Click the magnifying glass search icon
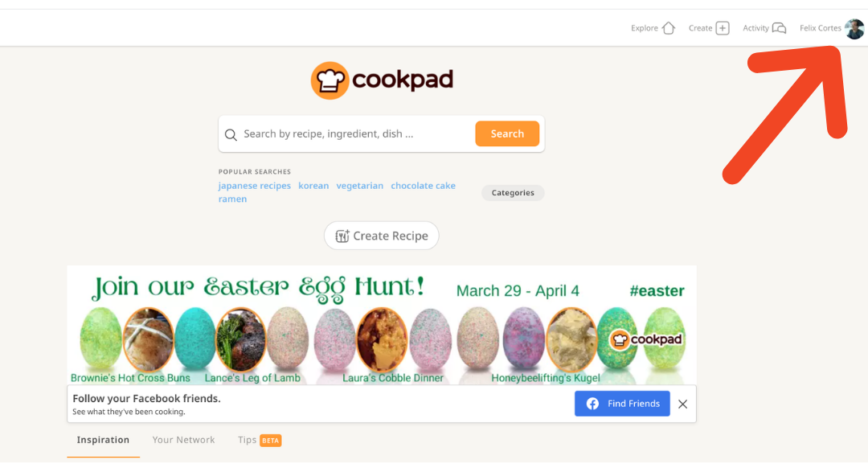Screen dimensions: 868x468 (x=231, y=134)
